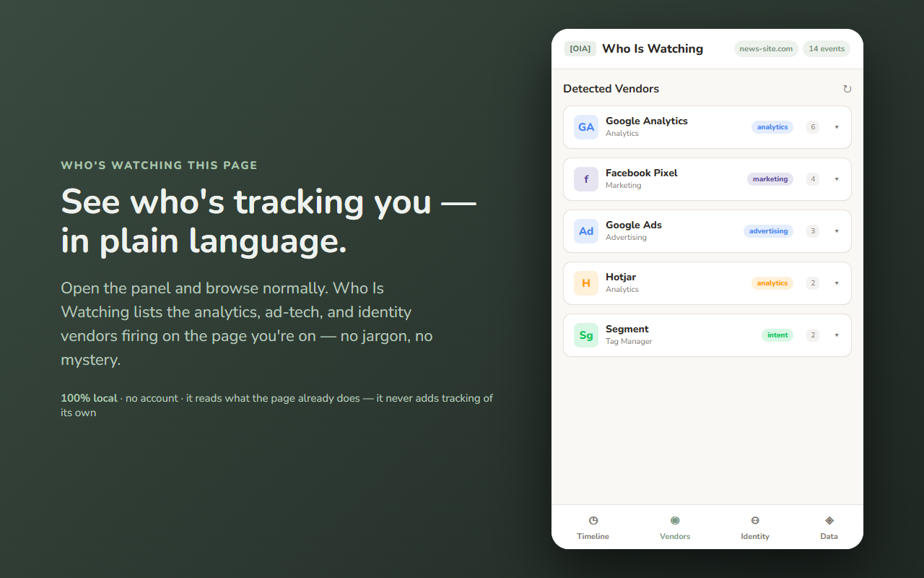Click the '14 events' counter pill
This screenshot has width=924, height=578.
(827, 49)
